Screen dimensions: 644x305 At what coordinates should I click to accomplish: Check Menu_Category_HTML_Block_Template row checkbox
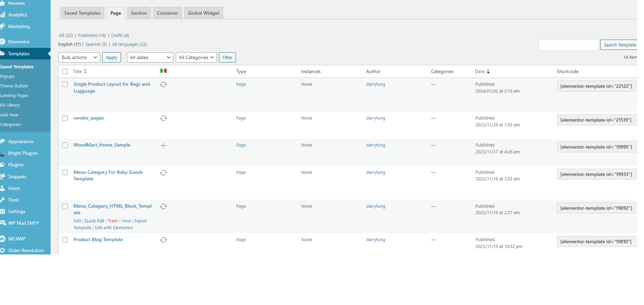[x=65, y=206]
